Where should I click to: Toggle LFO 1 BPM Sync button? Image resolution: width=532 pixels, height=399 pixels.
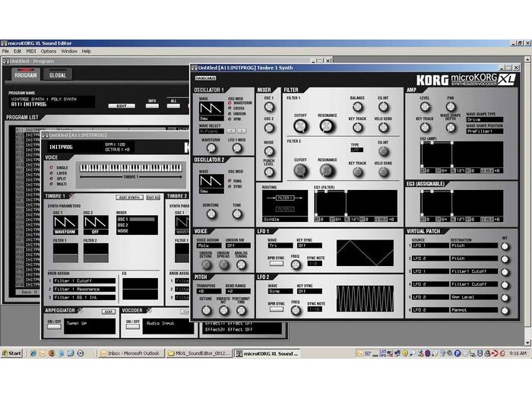(276, 263)
